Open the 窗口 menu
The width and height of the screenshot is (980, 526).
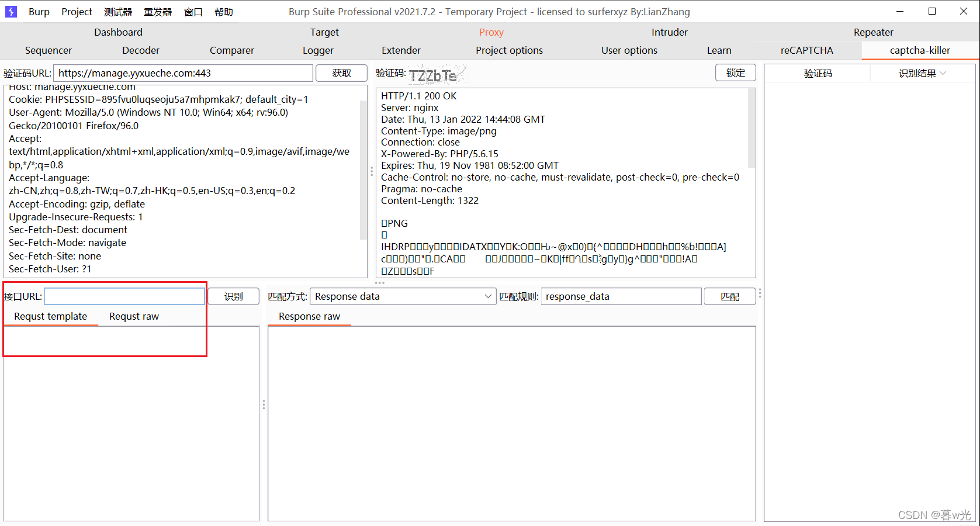click(x=193, y=12)
